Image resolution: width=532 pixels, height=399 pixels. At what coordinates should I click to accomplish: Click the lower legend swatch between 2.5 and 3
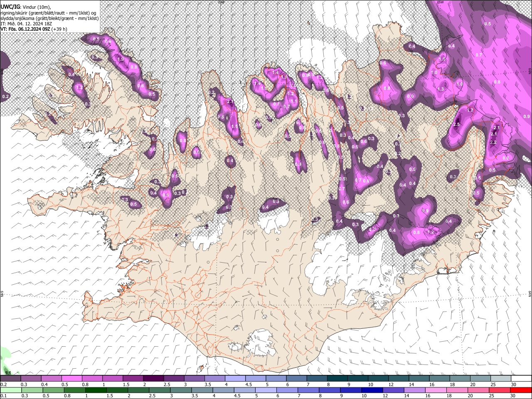(159, 390)
